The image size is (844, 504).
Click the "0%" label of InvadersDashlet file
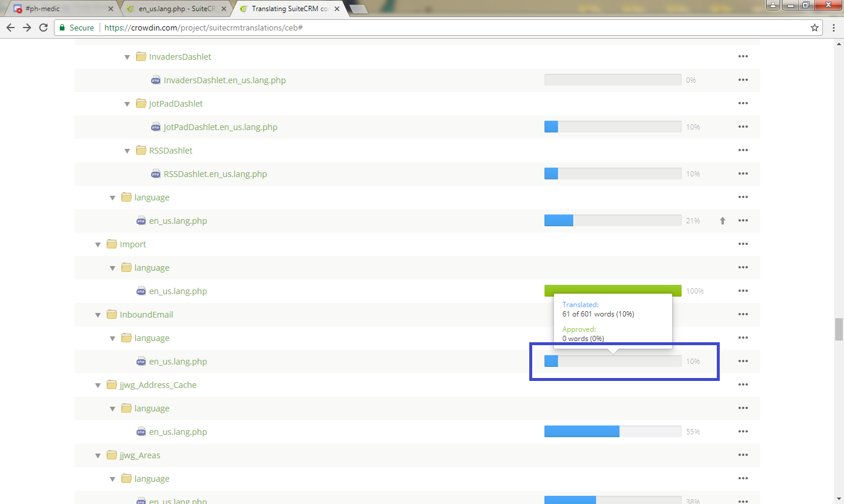coord(691,80)
